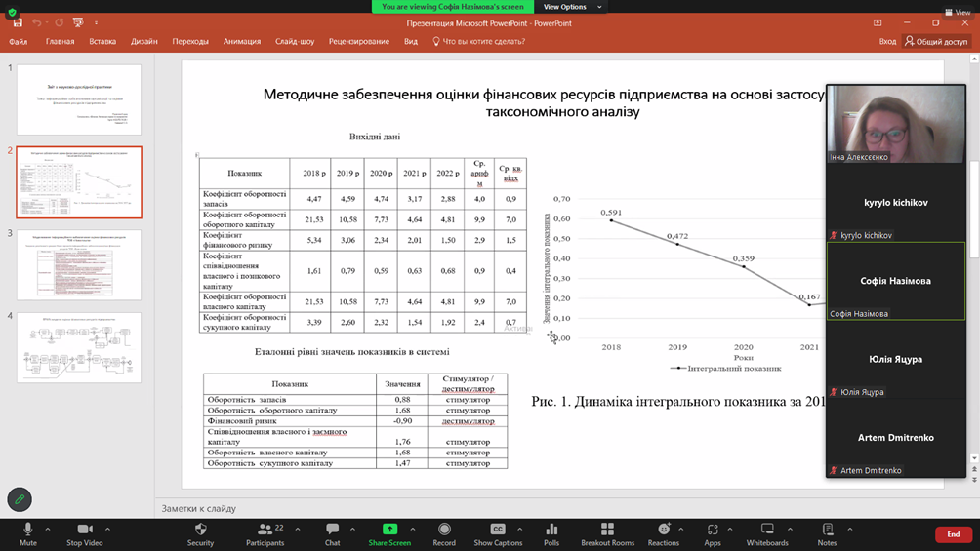Open the Participants panel
980x551 pixels.
tap(265, 534)
